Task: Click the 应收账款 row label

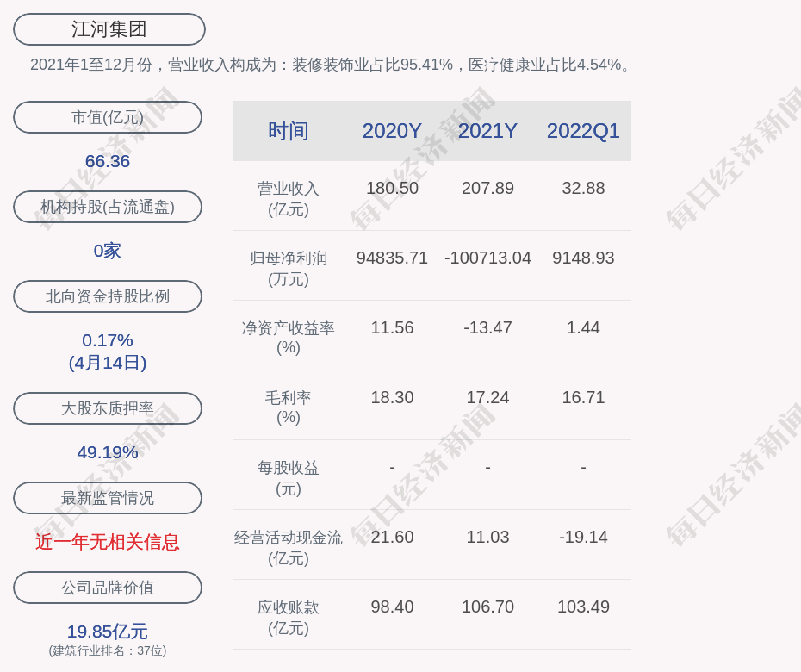Action: (x=289, y=618)
